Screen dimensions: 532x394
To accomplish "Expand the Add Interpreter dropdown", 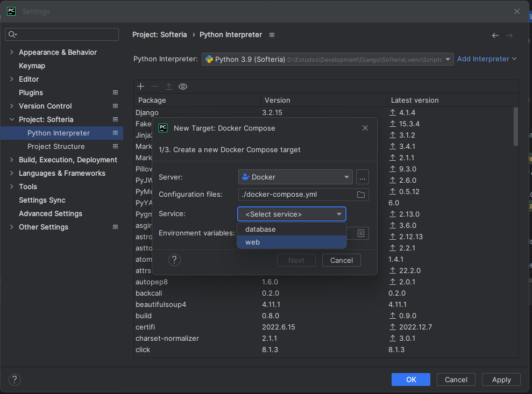I will coord(487,59).
